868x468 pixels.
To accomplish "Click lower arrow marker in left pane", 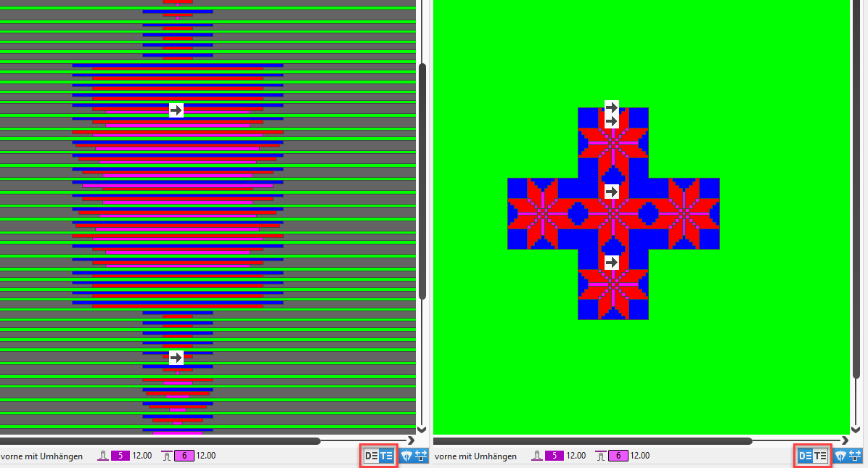I will tap(176, 358).
